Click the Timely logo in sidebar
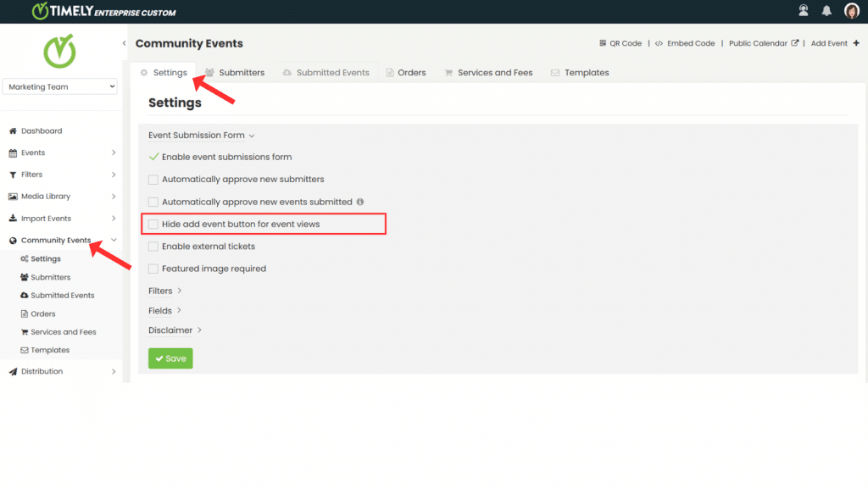868x488 pixels. coord(59,51)
